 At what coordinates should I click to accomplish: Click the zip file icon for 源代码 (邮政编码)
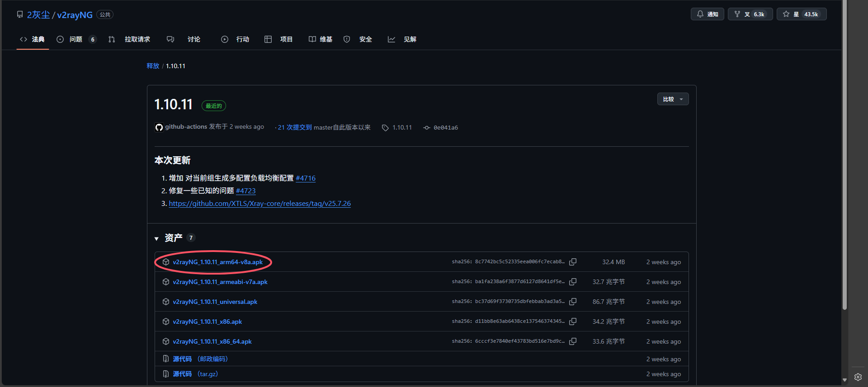click(166, 359)
